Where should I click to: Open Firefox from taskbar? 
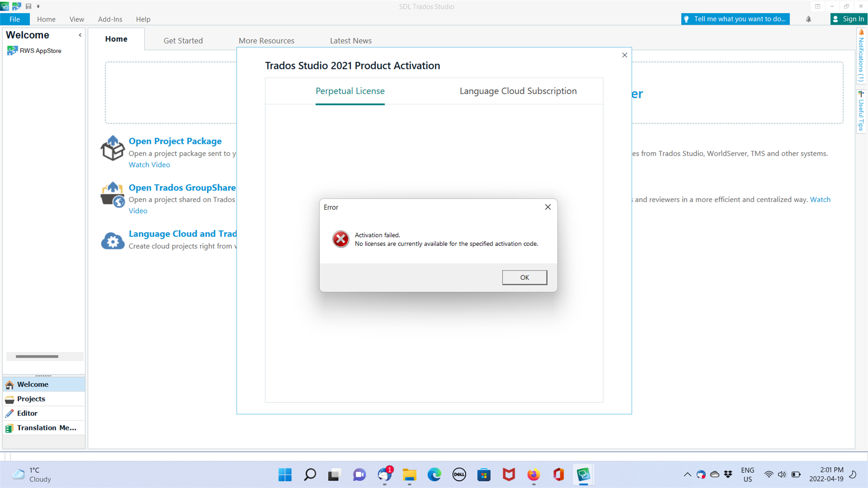[x=533, y=475]
